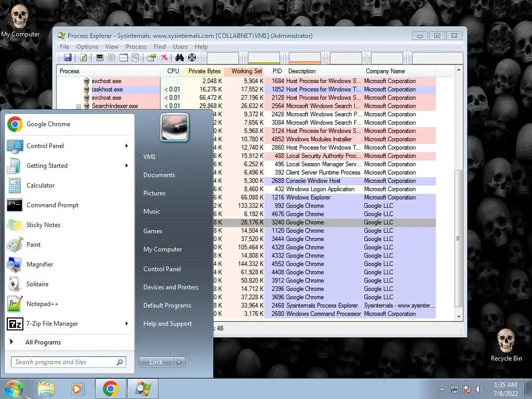532x399 pixels.
Task: Click the Show Process Tree toolbar icon
Action: [x=112, y=58]
